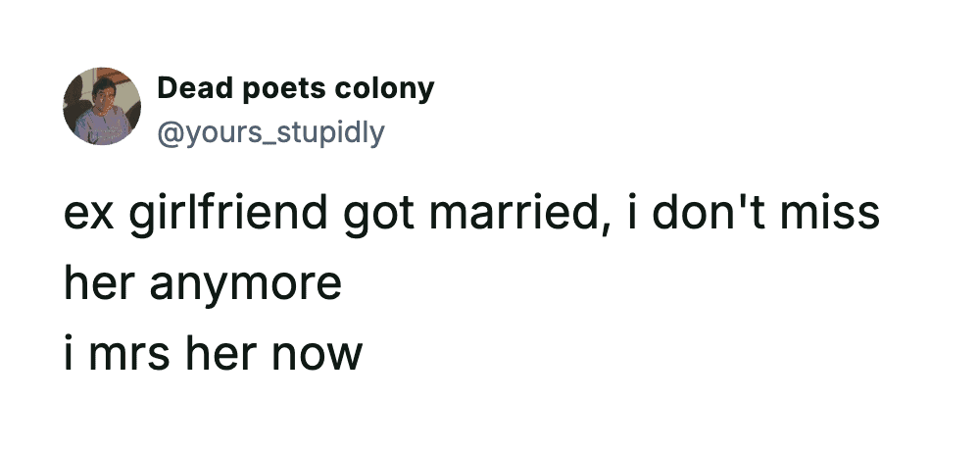This screenshot has width=980, height=453.
Task: Click the lone "i" starting the last line
Action: (x=70, y=353)
